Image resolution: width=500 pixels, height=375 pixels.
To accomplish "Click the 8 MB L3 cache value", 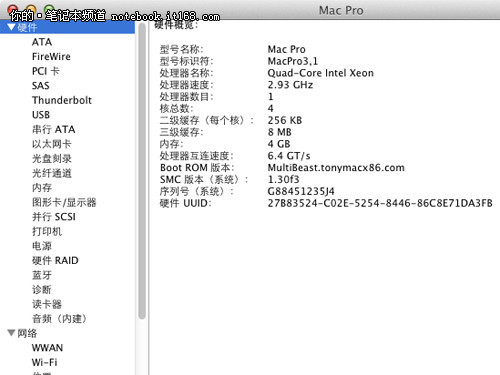I will point(280,132).
